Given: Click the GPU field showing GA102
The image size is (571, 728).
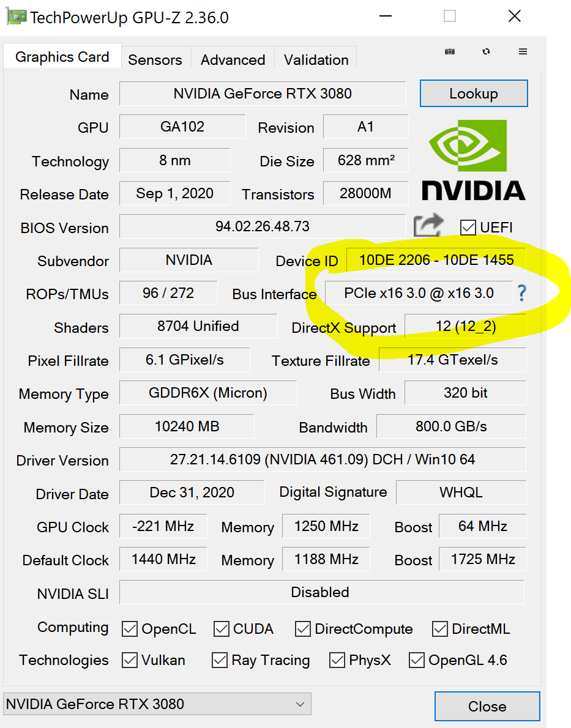Looking at the screenshot, I should click(182, 127).
